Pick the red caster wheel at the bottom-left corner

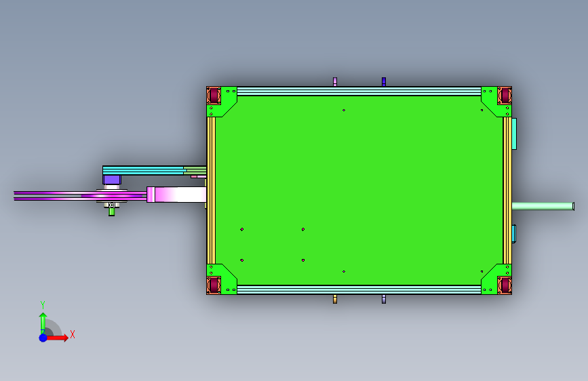pyautogui.click(x=214, y=285)
